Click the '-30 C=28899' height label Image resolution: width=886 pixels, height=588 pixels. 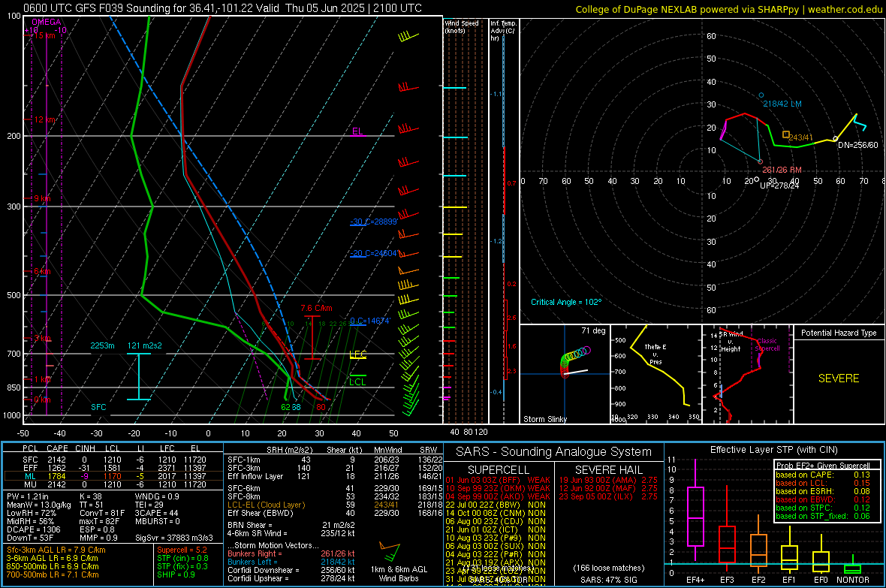tap(373, 222)
